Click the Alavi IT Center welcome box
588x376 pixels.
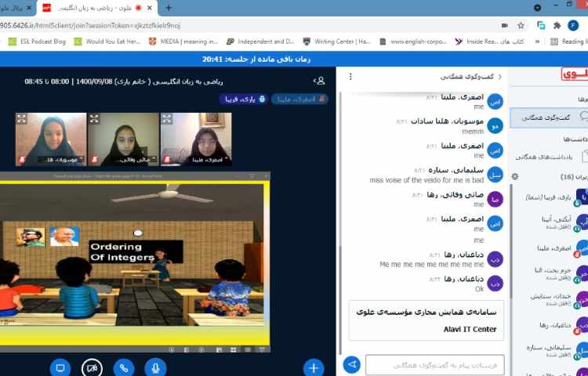pyautogui.click(x=426, y=320)
